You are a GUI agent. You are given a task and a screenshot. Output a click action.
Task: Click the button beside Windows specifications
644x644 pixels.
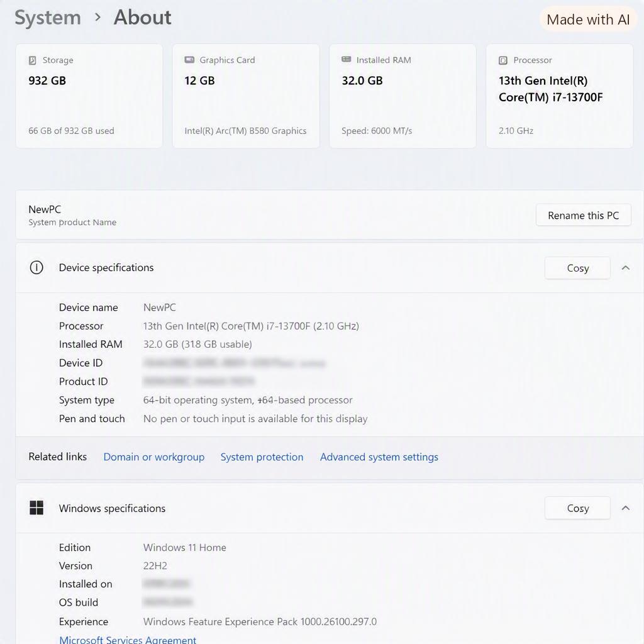pyautogui.click(x=577, y=508)
